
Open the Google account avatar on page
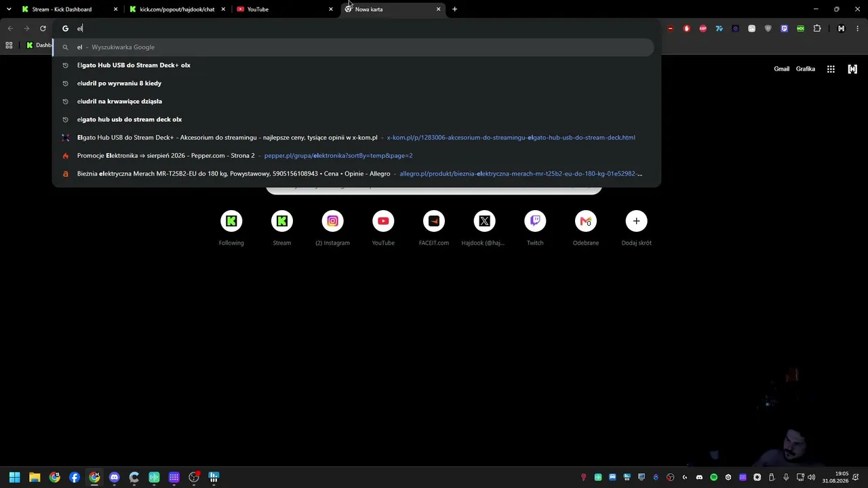(852, 69)
